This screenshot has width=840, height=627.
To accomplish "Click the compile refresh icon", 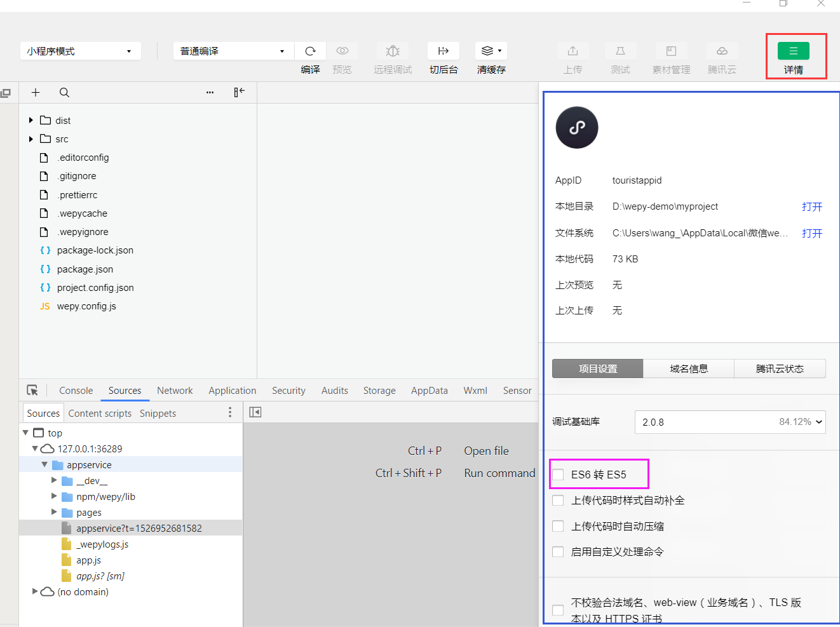I will click(310, 51).
